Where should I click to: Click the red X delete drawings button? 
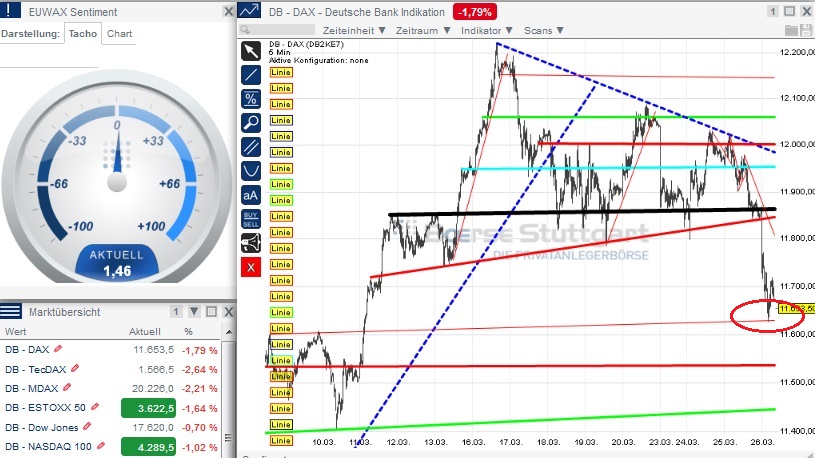pyautogui.click(x=251, y=267)
